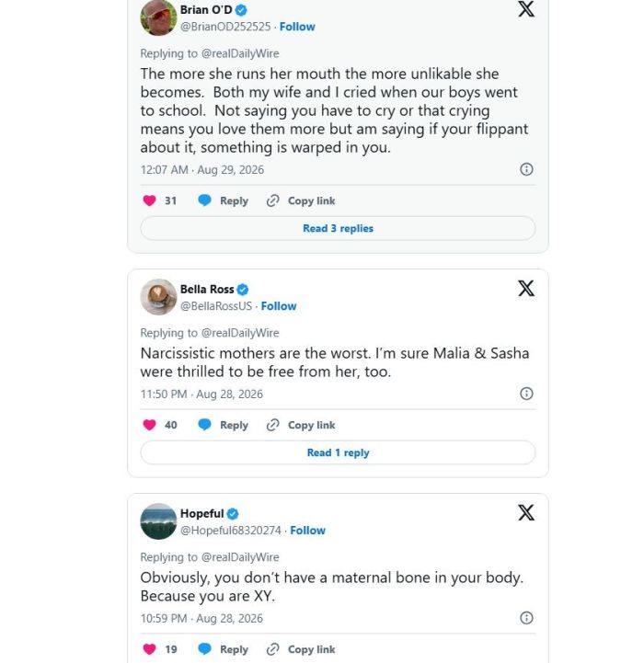
Task: Click info icon on Bella Ross tweet
Action: click(x=526, y=394)
